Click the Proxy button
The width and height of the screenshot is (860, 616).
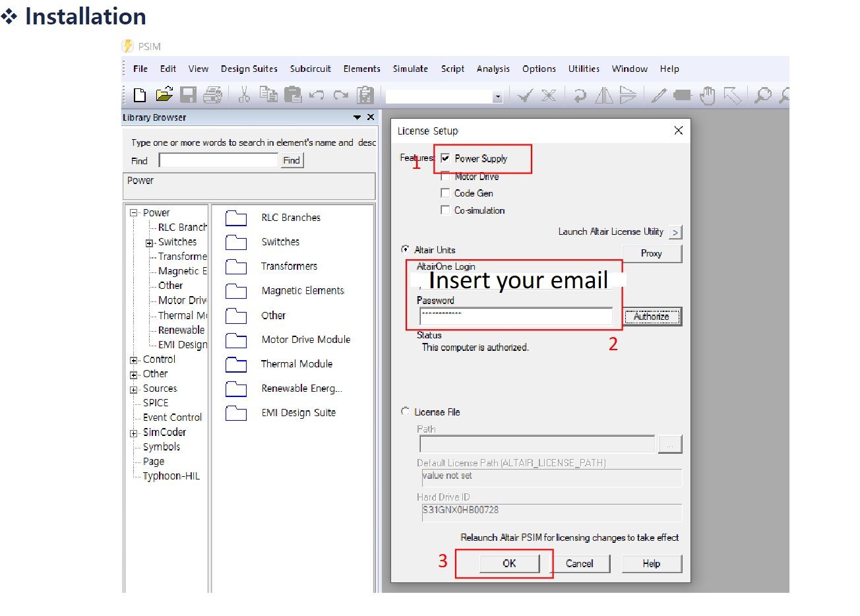(x=652, y=253)
